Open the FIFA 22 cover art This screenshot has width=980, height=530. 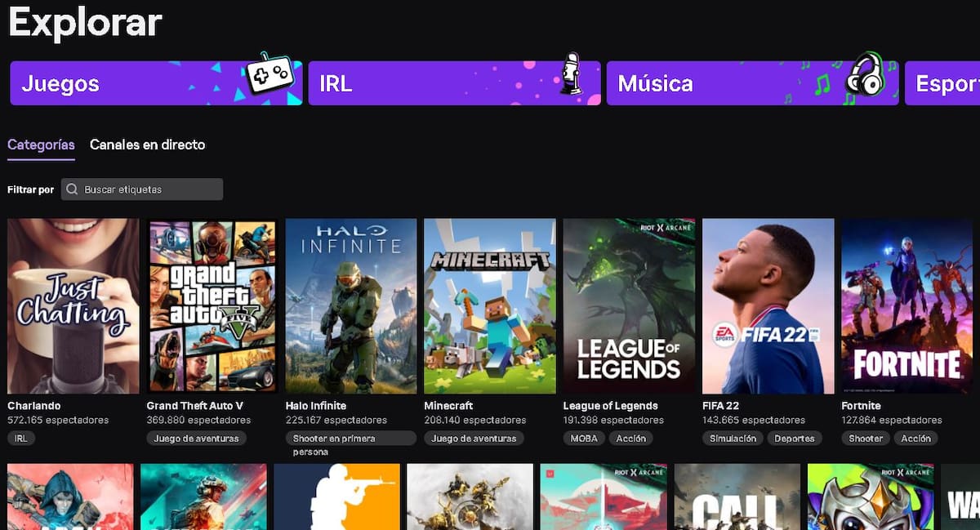[768, 306]
